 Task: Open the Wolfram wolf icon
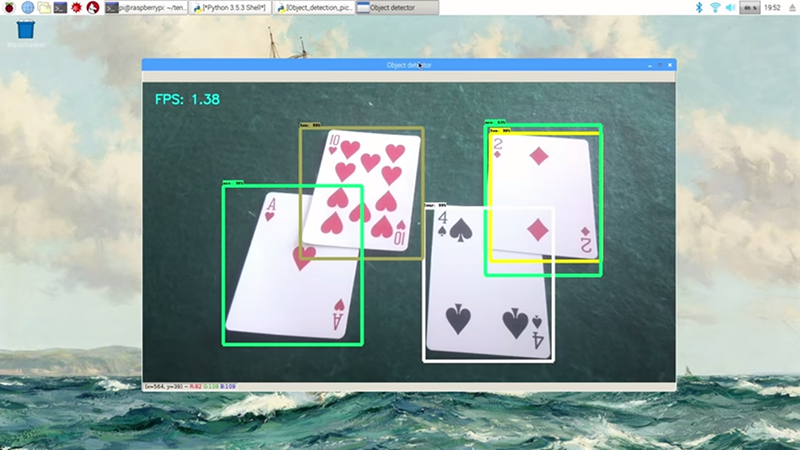click(x=92, y=7)
